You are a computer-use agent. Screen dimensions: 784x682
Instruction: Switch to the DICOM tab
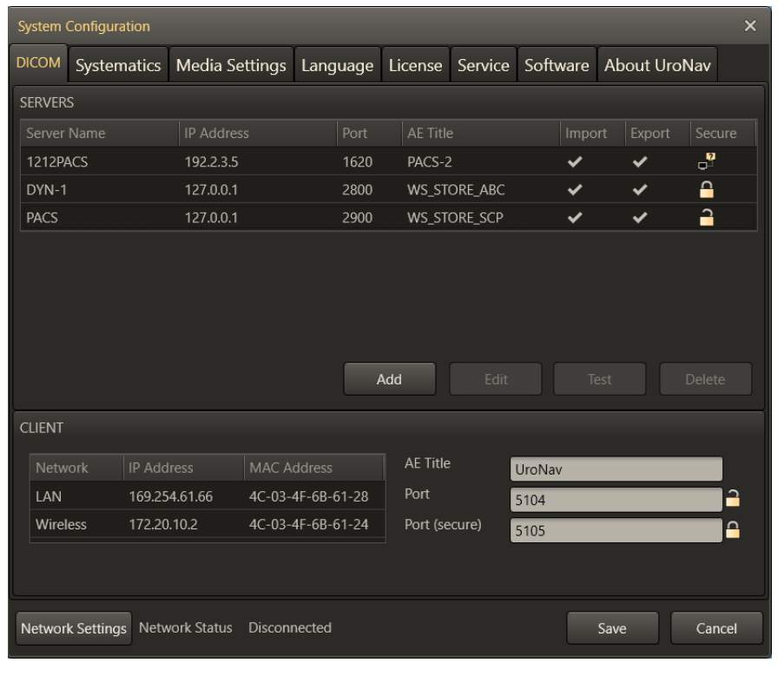38,63
